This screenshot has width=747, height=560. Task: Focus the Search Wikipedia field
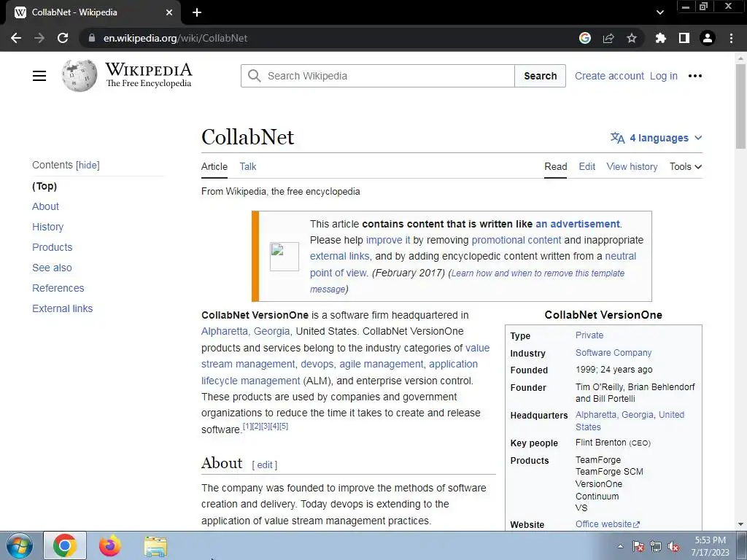(378, 76)
